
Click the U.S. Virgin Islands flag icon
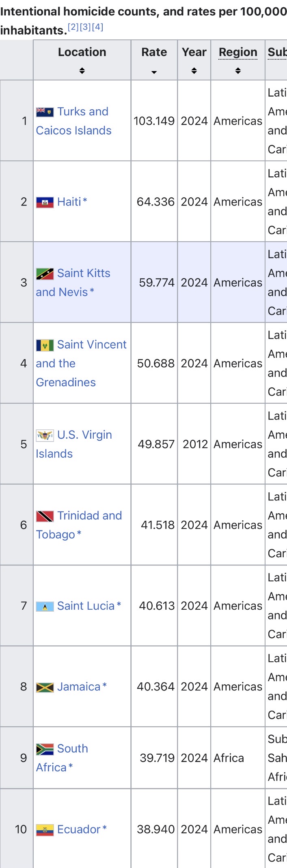click(x=45, y=435)
